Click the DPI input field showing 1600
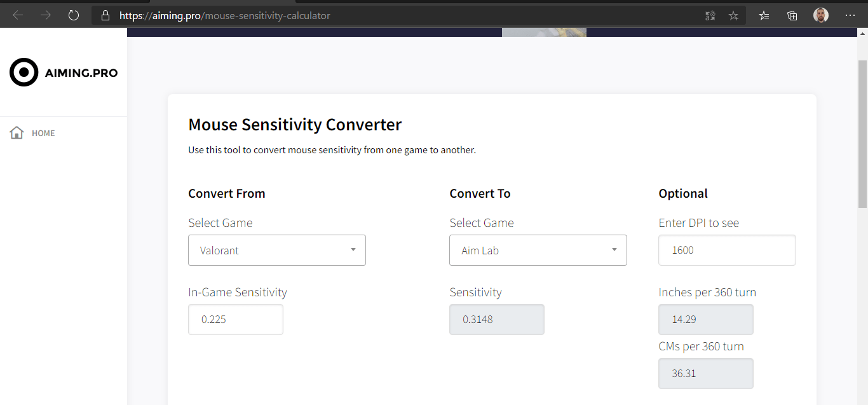868x405 pixels. (x=727, y=251)
